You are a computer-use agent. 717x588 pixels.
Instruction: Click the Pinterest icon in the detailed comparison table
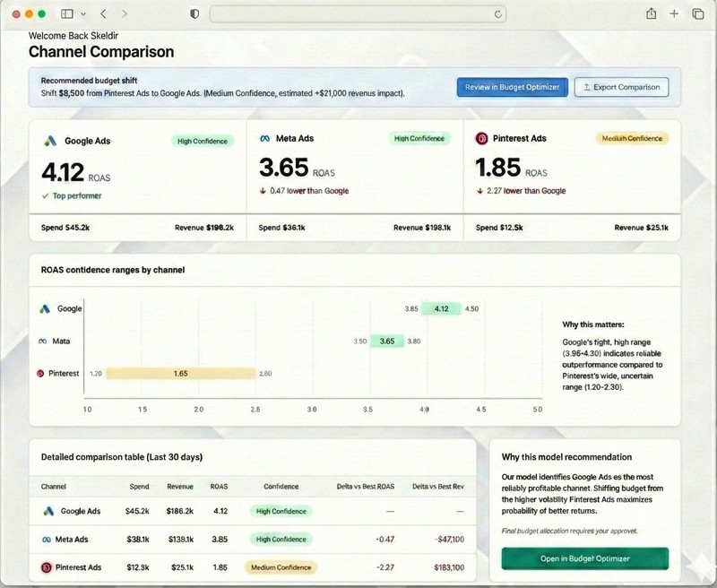pos(48,567)
